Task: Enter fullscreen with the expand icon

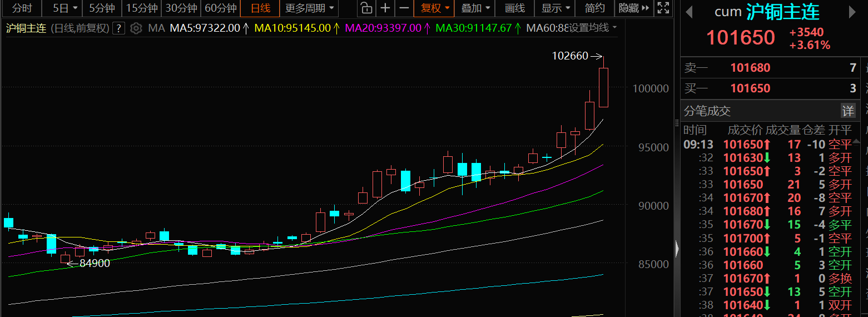Action: (x=663, y=8)
